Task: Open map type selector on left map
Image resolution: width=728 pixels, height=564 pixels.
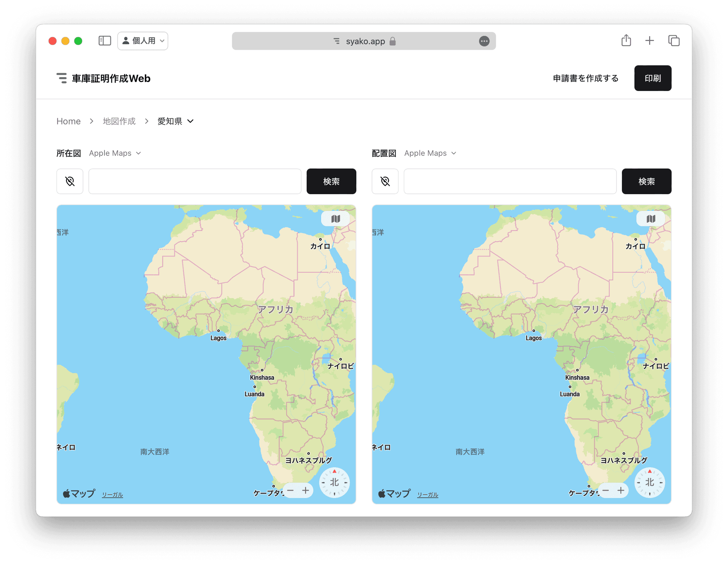Action: (x=335, y=219)
